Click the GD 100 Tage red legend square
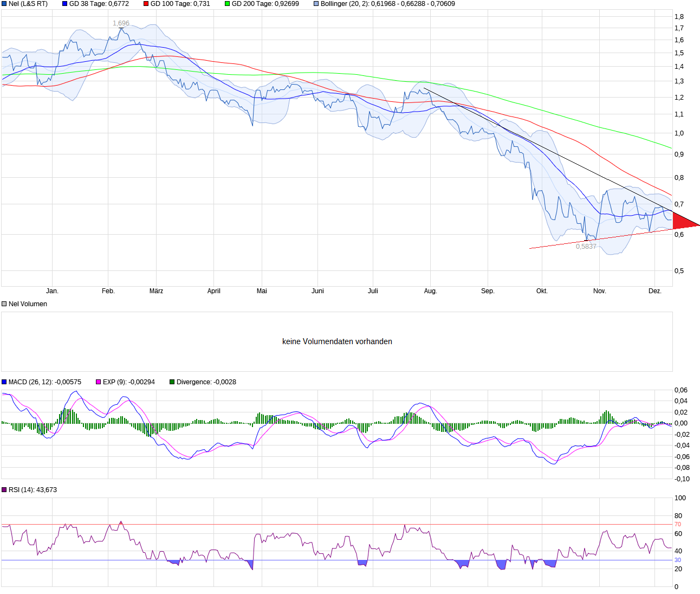 coord(146,4)
